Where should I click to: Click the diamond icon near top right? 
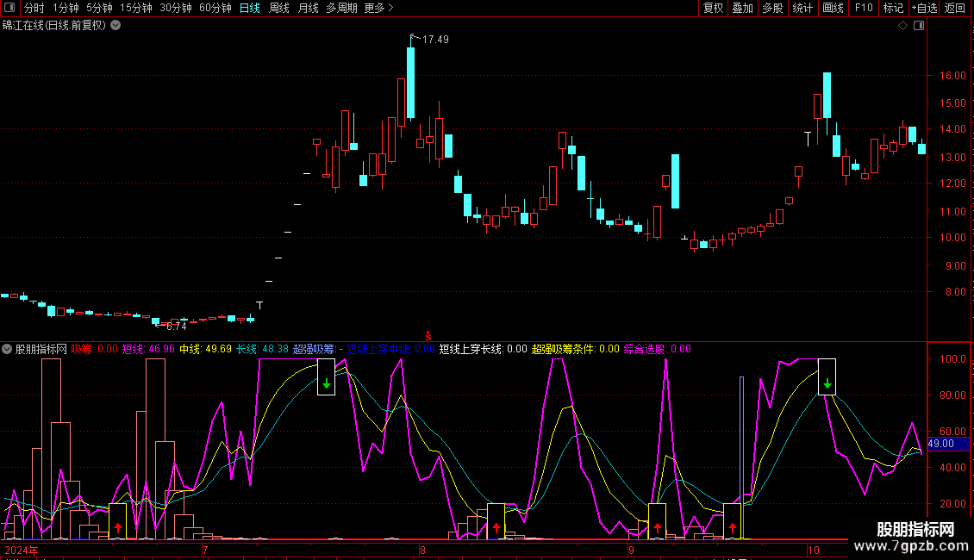tap(902, 26)
